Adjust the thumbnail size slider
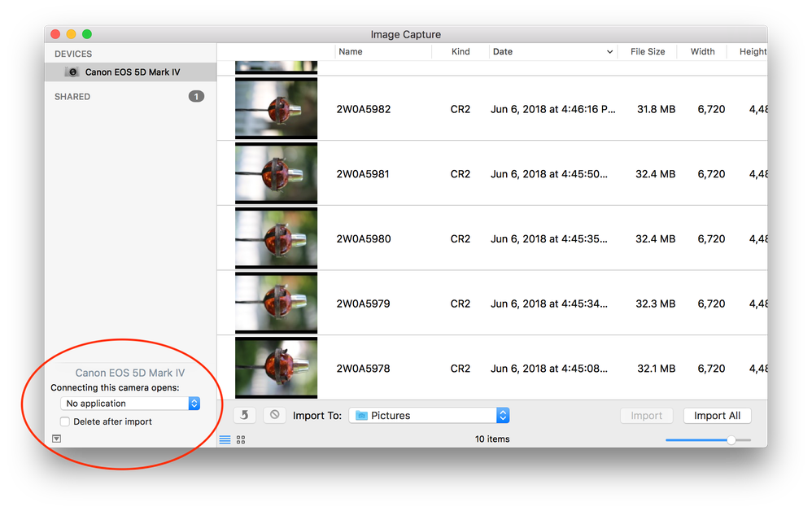 coord(731,439)
